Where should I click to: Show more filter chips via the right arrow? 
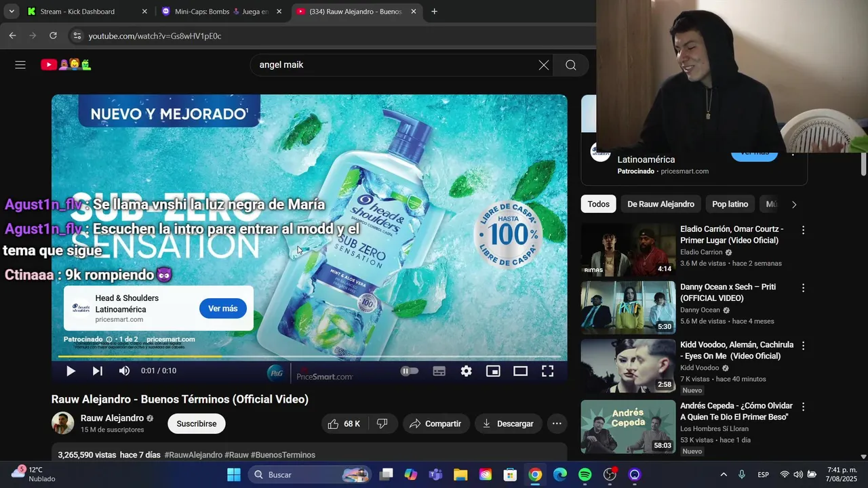(794, 204)
